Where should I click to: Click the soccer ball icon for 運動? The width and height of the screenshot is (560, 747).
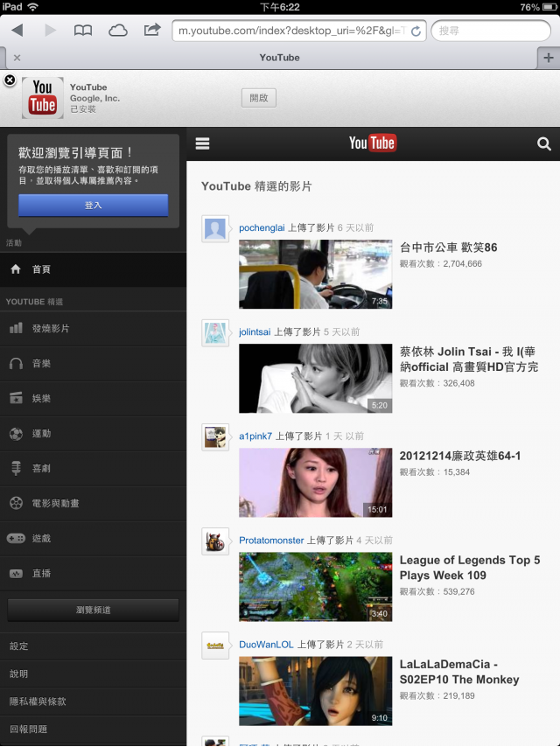coord(16,434)
